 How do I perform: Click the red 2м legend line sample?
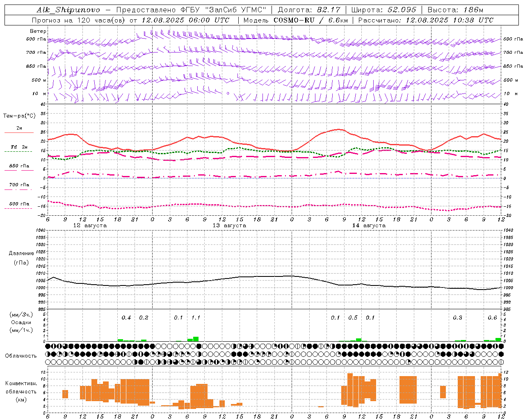(x=19, y=133)
